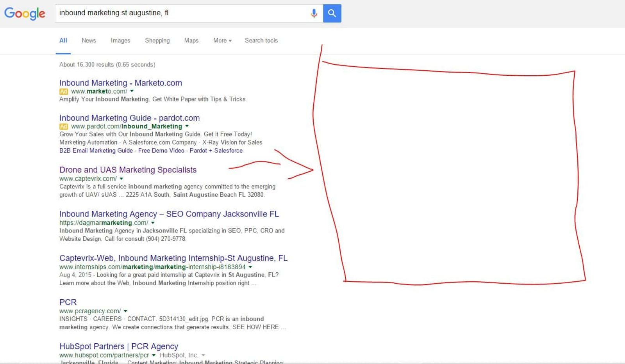Click 'HubSpot, Inc.' label text

pos(179,355)
